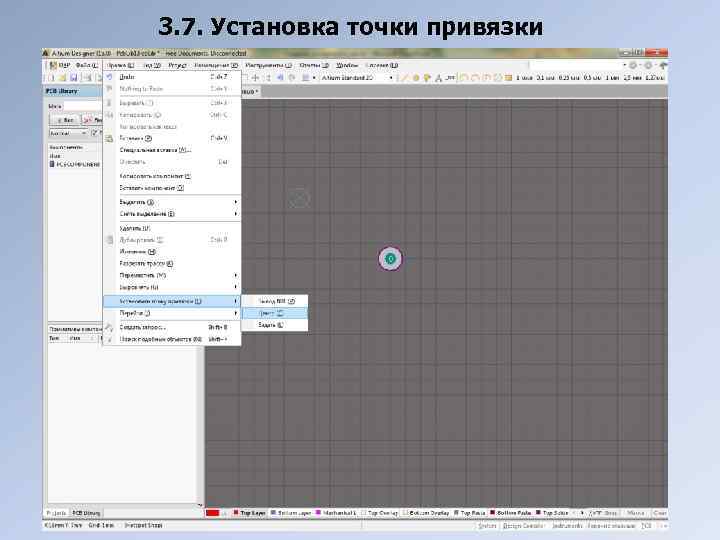Choose Вставить компонент menu entry
Viewport: 720px width, 540px height.
tap(172, 188)
